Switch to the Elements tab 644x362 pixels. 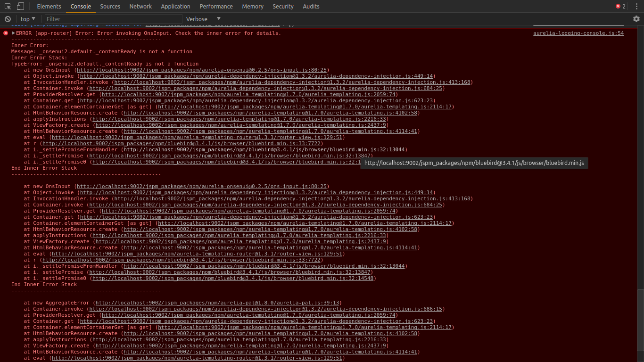coord(49,6)
